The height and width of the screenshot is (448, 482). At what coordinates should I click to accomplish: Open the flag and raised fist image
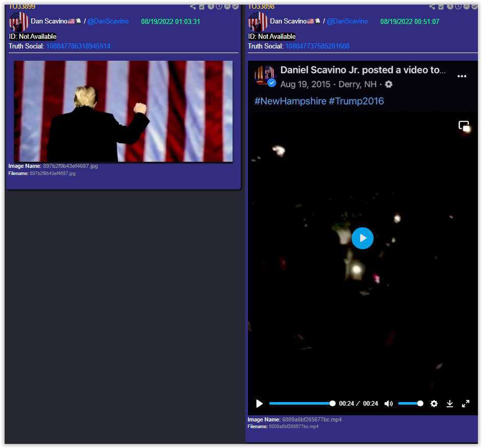click(x=123, y=111)
